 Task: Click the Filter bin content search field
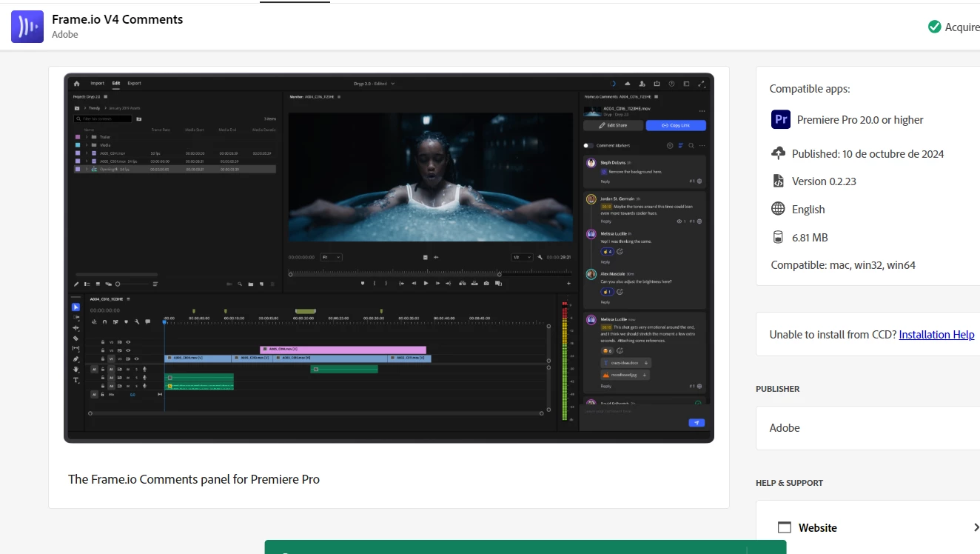point(103,119)
